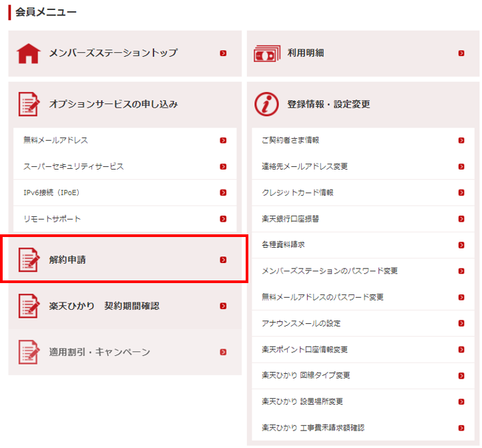Click the red arrow next to 無料メールアドレス

pos(223,140)
